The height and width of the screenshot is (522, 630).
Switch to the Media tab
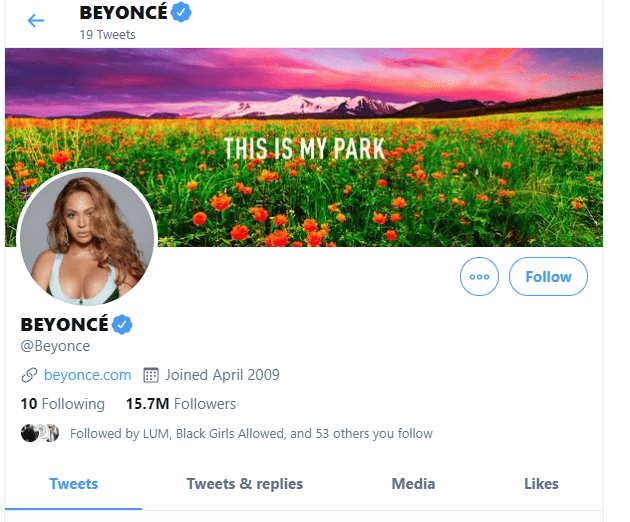(413, 484)
